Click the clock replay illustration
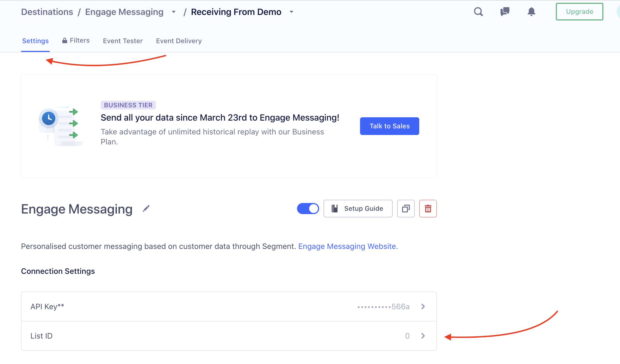The height and width of the screenshot is (364, 620). (x=61, y=126)
